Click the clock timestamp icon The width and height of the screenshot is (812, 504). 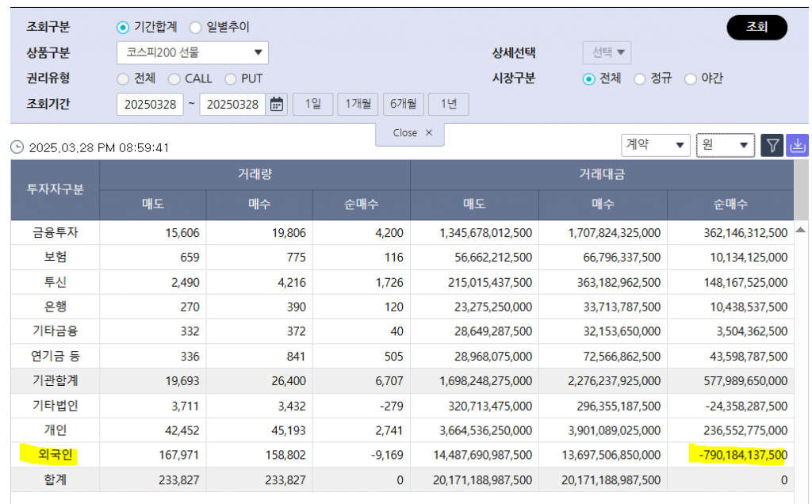point(17,147)
